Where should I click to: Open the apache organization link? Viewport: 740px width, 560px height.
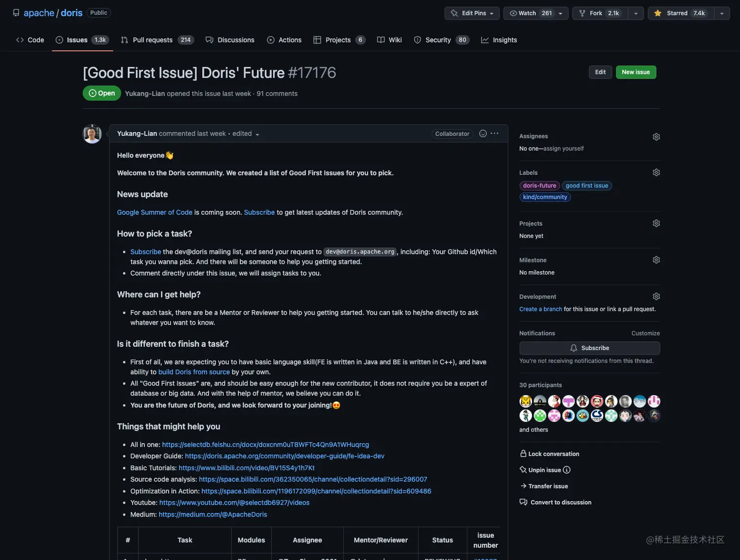(39, 13)
